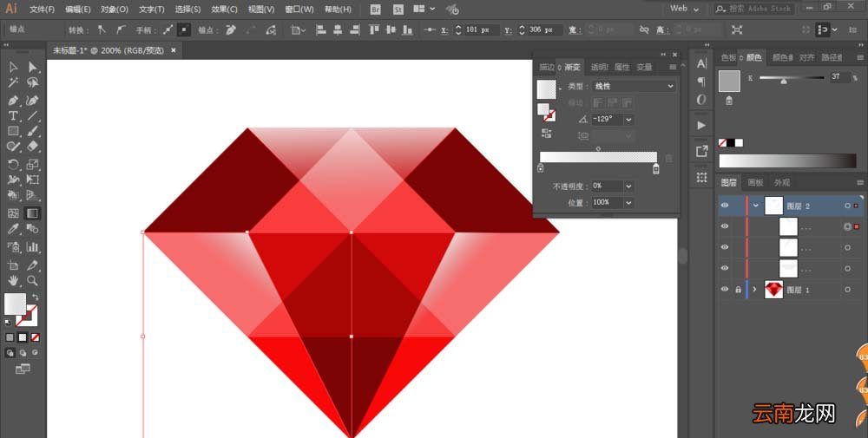Expand 图层 1 in layers panel
Screen dimensions: 868x438
(754, 289)
